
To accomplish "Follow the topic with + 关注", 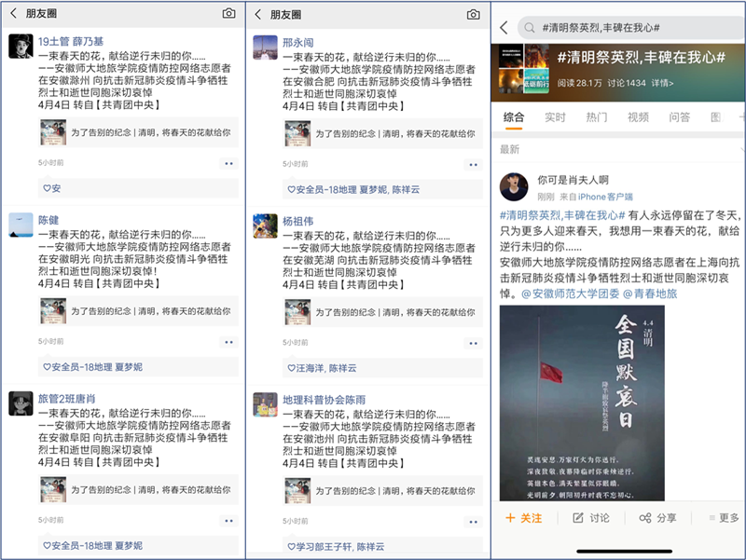I will (523, 517).
